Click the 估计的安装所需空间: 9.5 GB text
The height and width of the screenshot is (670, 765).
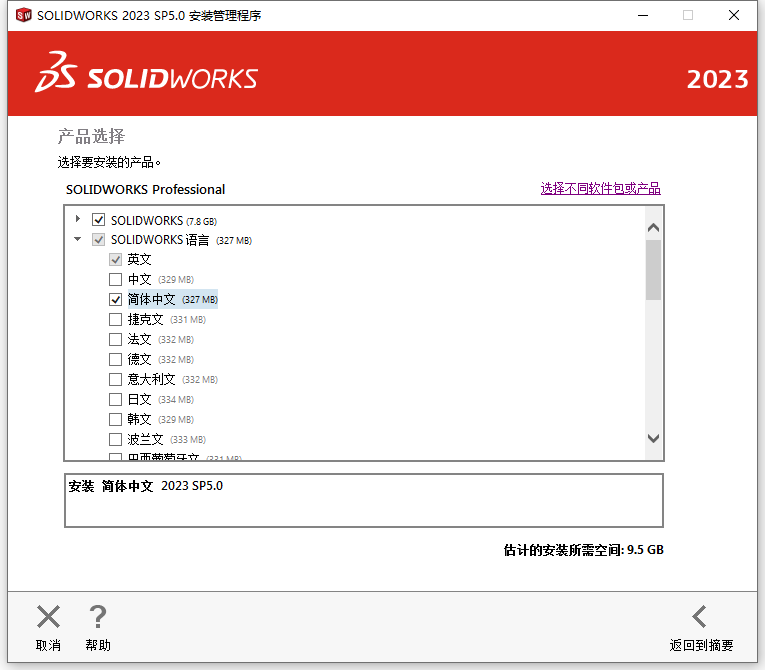pos(584,550)
